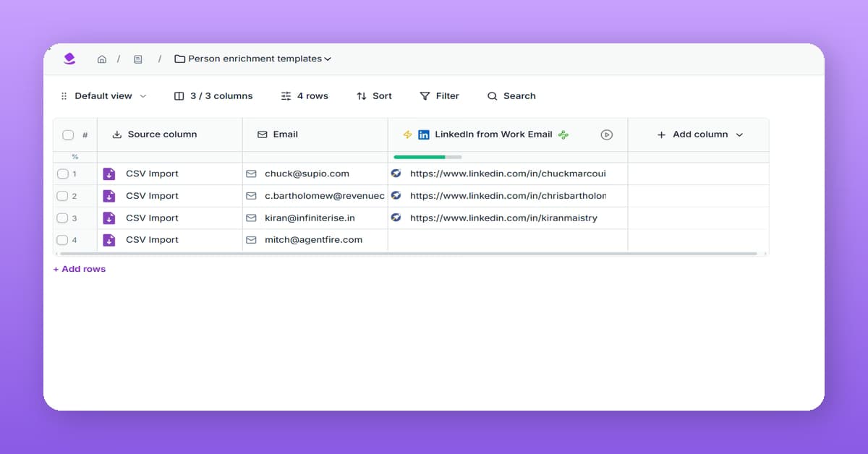Image resolution: width=868 pixels, height=454 pixels.
Task: Select the checkbox on row 2
Action: [62, 195]
